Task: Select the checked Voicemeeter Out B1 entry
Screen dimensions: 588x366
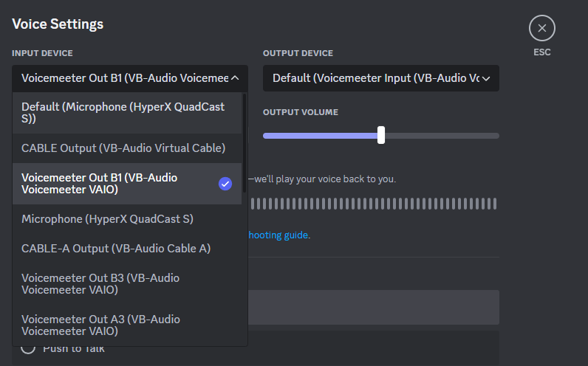Action: pos(100,184)
